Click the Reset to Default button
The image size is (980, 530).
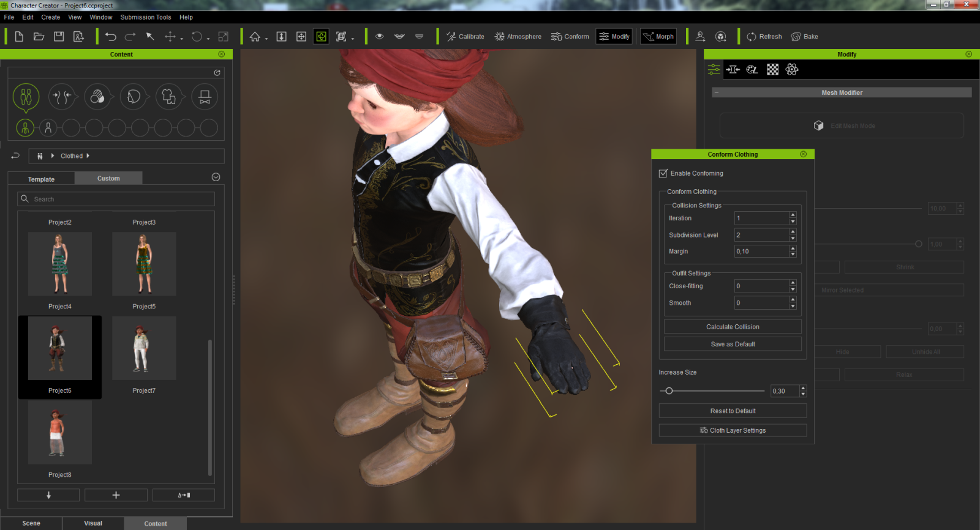[732, 411]
